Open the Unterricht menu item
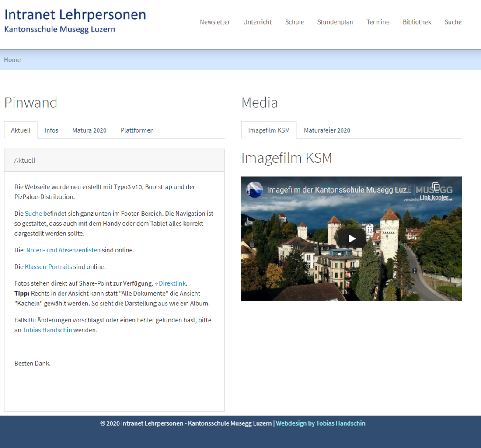Screen dimensions: 481x448 [x=257, y=22]
